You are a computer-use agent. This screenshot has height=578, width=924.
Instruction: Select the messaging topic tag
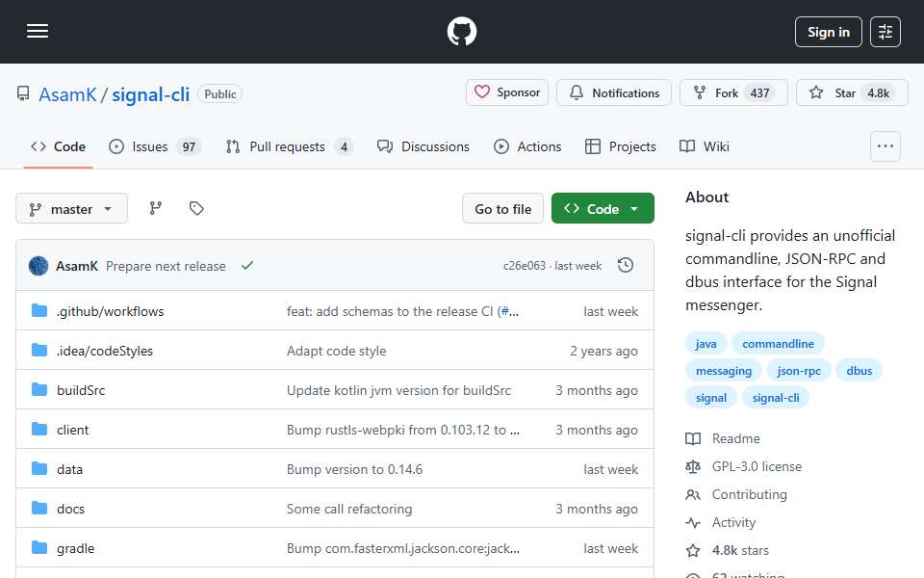[x=724, y=370]
